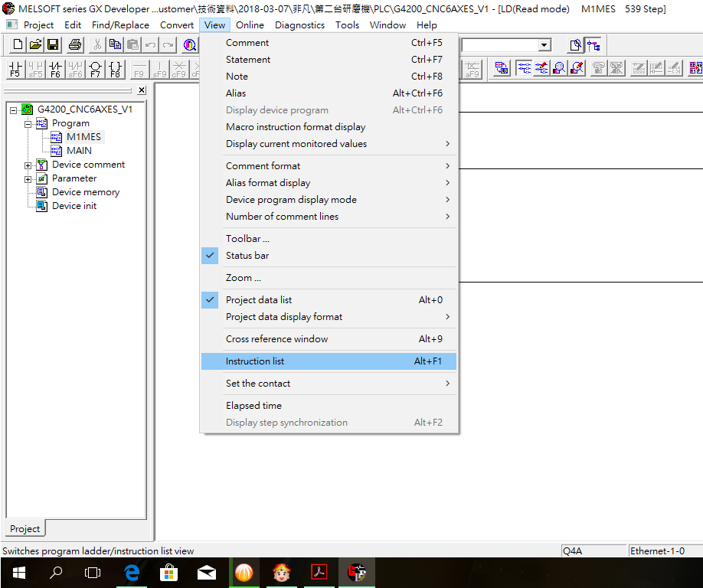Insert application instruction with F8 icon
Viewport: 703px width, 588px height.
pos(115,70)
